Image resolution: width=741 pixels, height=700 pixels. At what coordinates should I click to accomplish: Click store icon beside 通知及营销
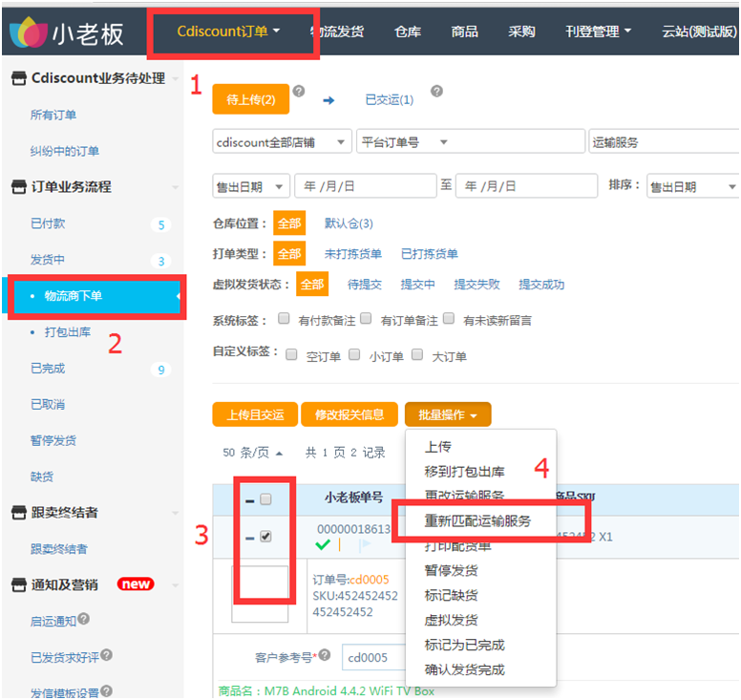coord(19,584)
